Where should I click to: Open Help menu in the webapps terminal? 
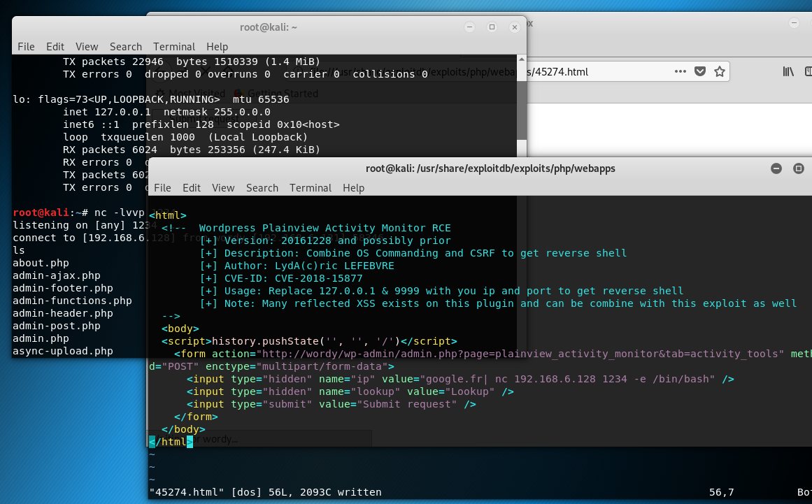[353, 188]
